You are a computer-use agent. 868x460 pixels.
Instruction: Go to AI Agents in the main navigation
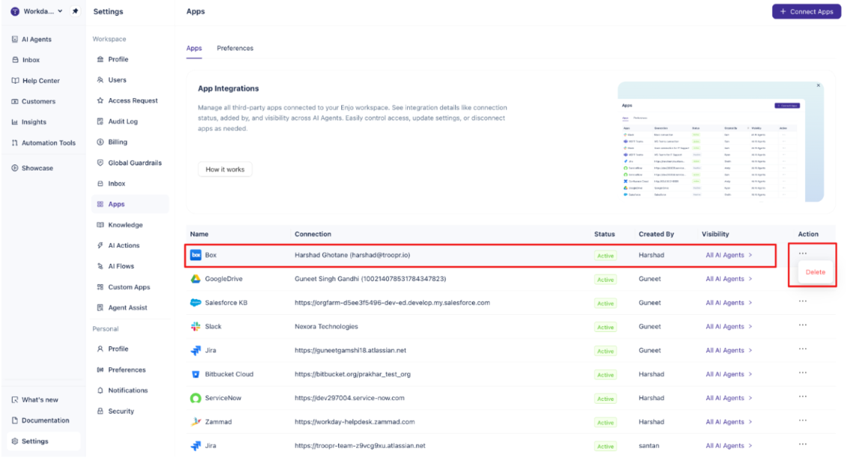tap(31, 40)
